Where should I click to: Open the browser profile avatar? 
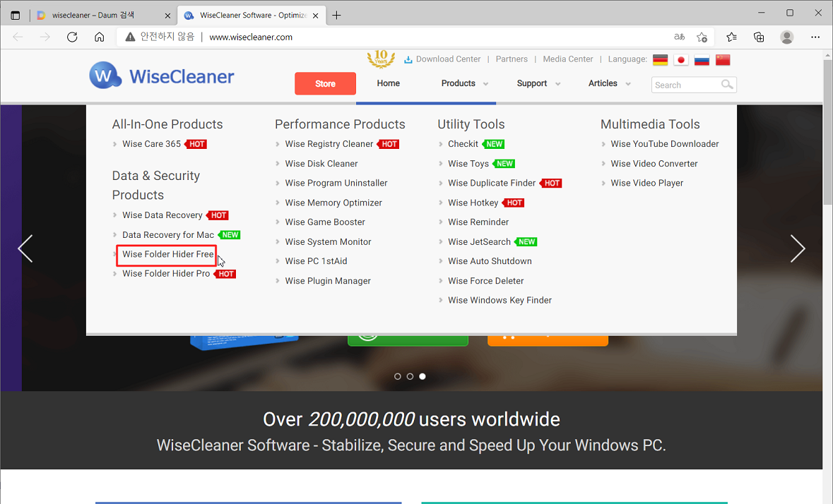tap(787, 37)
